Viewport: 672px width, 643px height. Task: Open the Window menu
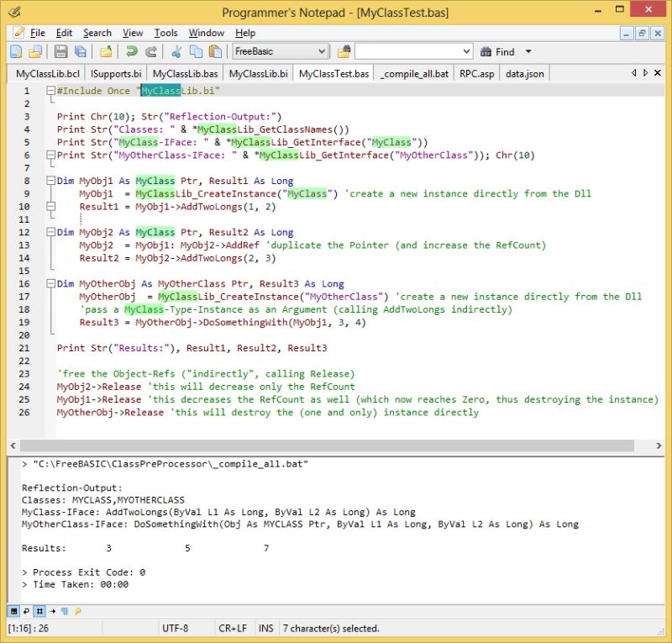206,33
